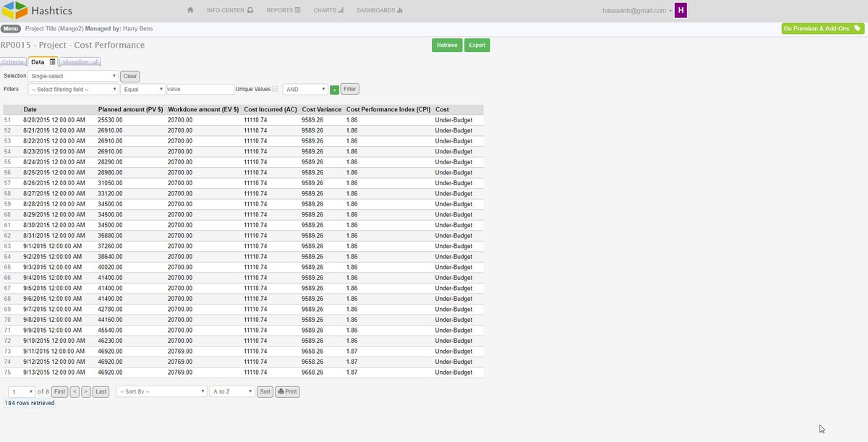
Task: Click planned amount 25530.00
Action: click(x=110, y=120)
